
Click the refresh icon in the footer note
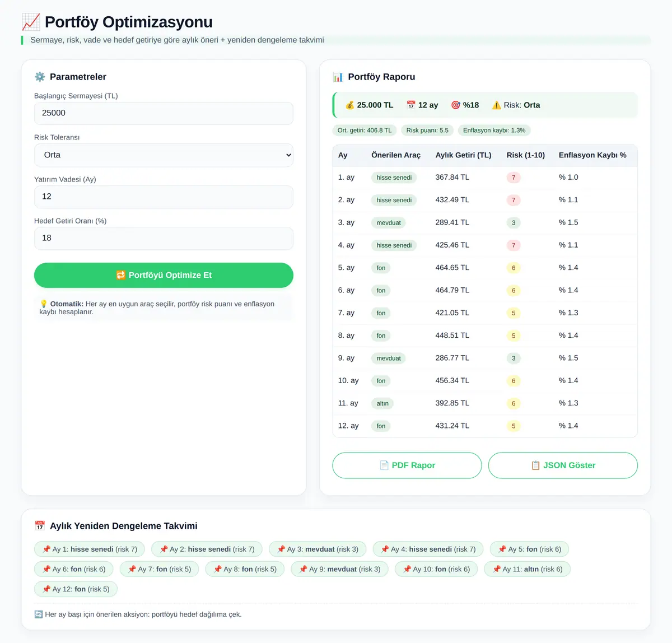coord(38,614)
